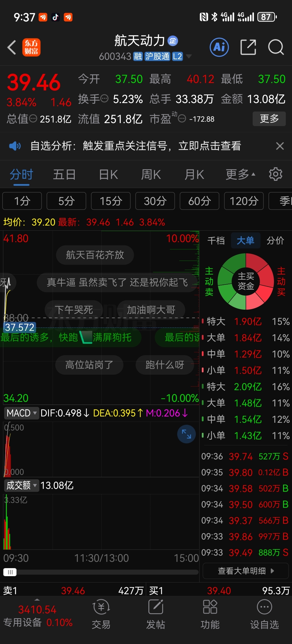Open the search magnifier
This screenshot has width=292, height=644.
pyautogui.click(x=276, y=47)
